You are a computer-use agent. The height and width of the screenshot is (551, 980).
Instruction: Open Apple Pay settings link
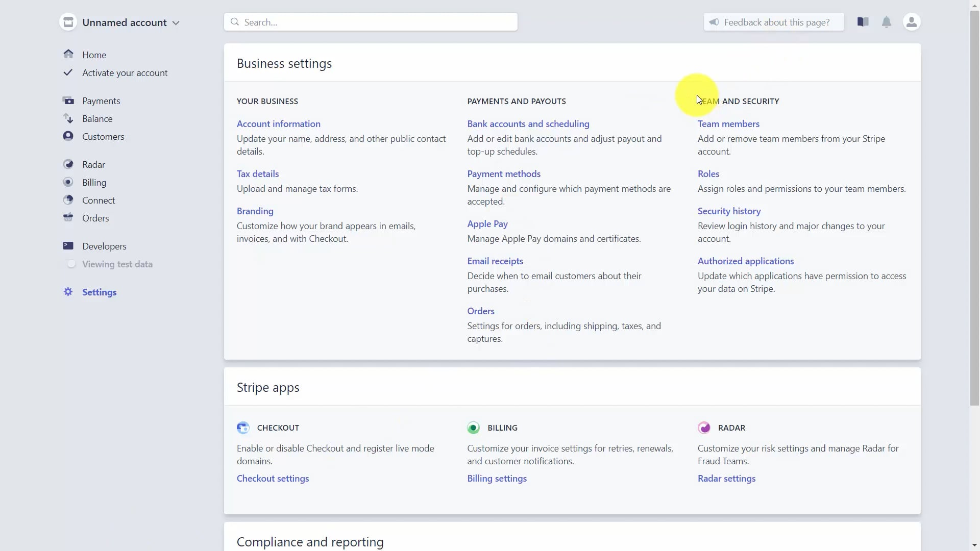(487, 223)
